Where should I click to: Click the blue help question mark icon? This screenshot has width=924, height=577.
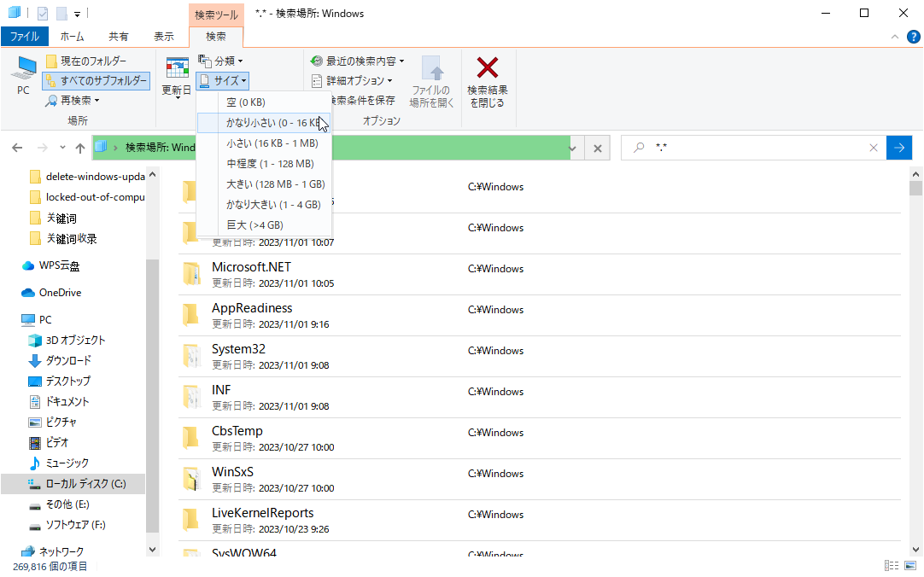[913, 36]
